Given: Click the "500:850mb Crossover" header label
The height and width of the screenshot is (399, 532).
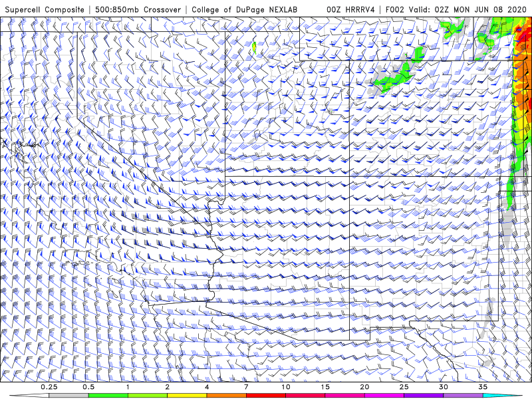Looking at the screenshot, I should pyautogui.click(x=138, y=10).
